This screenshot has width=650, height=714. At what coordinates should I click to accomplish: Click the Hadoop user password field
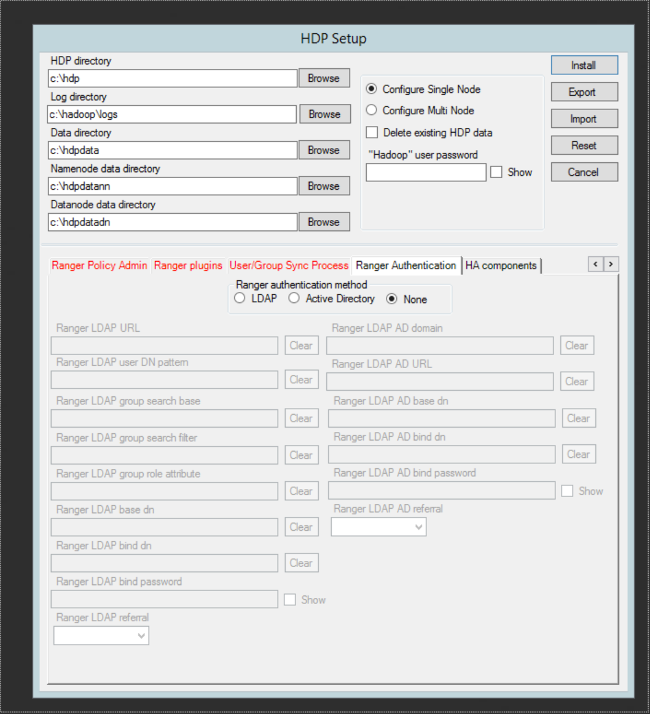pos(425,172)
